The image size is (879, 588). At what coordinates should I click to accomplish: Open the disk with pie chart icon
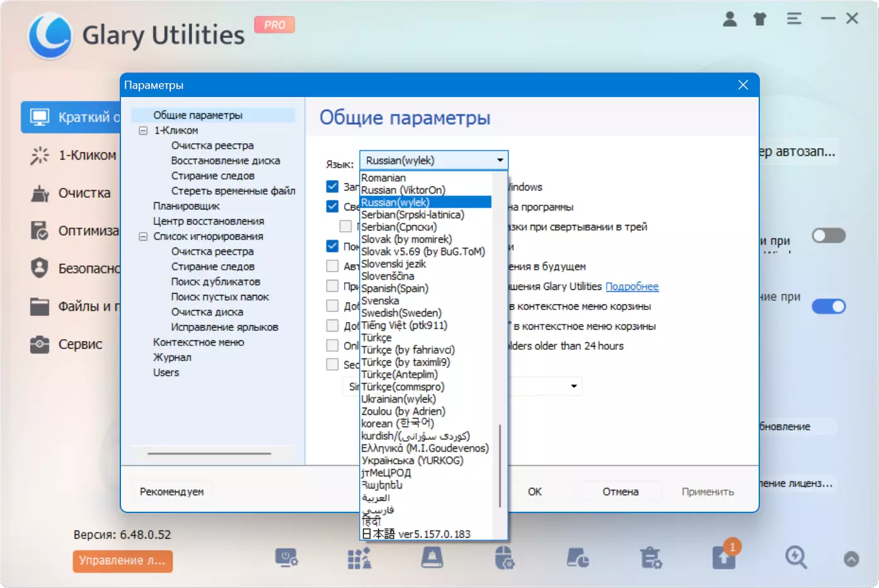[x=578, y=558]
